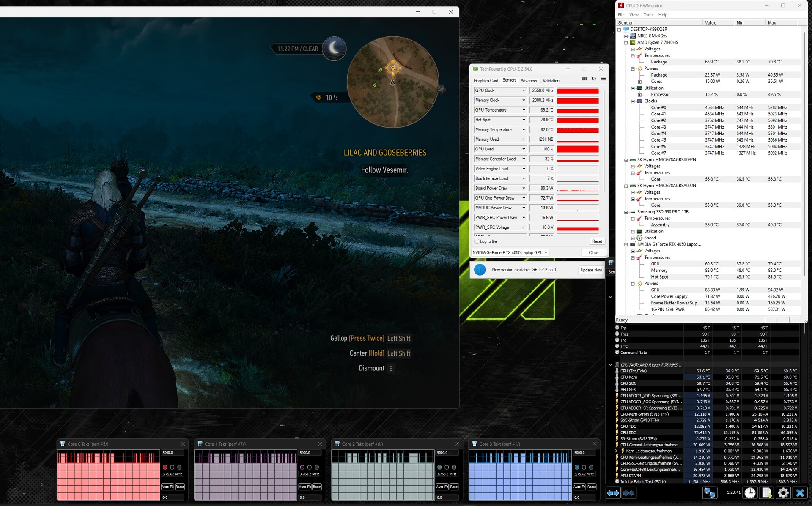This screenshot has height=506, width=812.
Task: Select blue dot in Core 3 Takt graph
Action: [576, 467]
